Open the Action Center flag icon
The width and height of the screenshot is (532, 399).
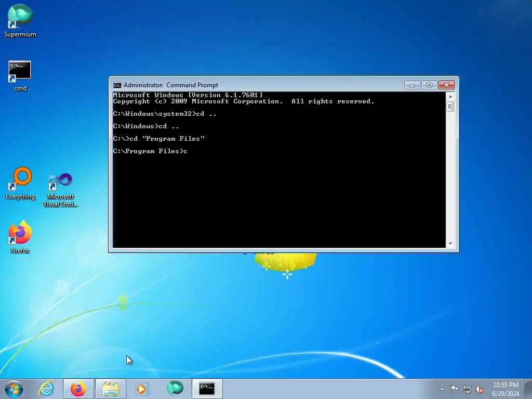[x=454, y=389]
